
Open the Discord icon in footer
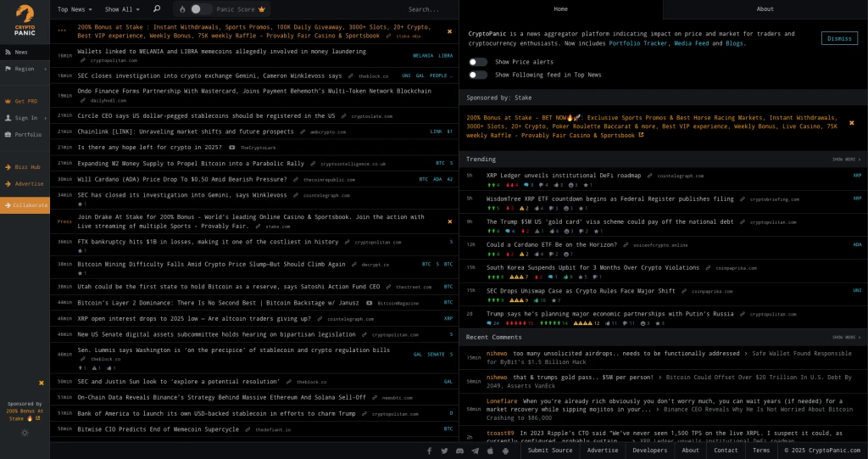pyautogui.click(x=459, y=451)
